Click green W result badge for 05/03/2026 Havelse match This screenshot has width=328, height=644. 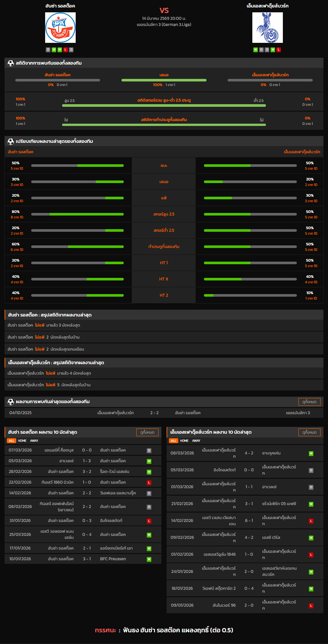coord(149,461)
